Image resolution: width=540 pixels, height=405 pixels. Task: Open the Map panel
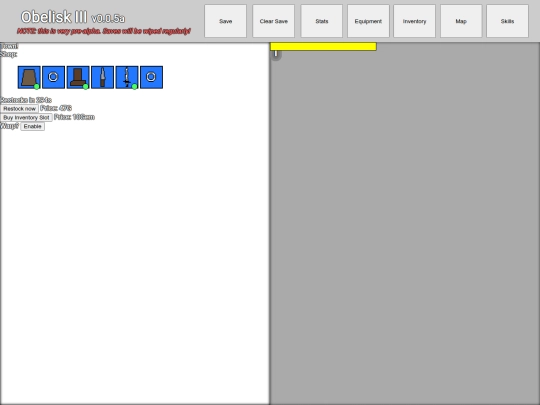tap(461, 21)
